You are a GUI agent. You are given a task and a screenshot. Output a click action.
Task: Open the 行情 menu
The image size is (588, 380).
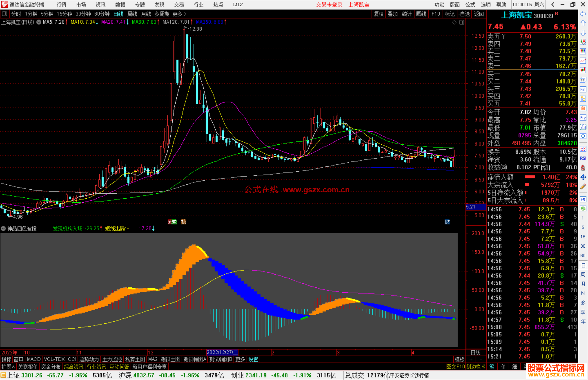point(61,5)
